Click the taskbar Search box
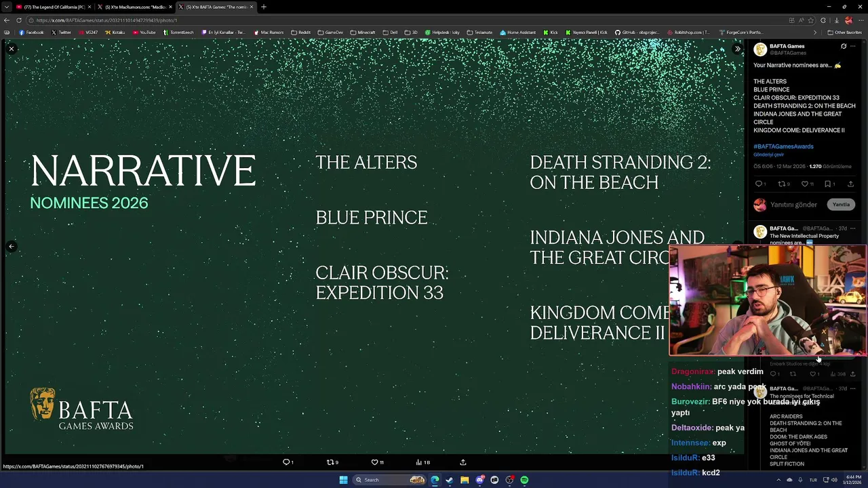868x488 pixels. 390,480
